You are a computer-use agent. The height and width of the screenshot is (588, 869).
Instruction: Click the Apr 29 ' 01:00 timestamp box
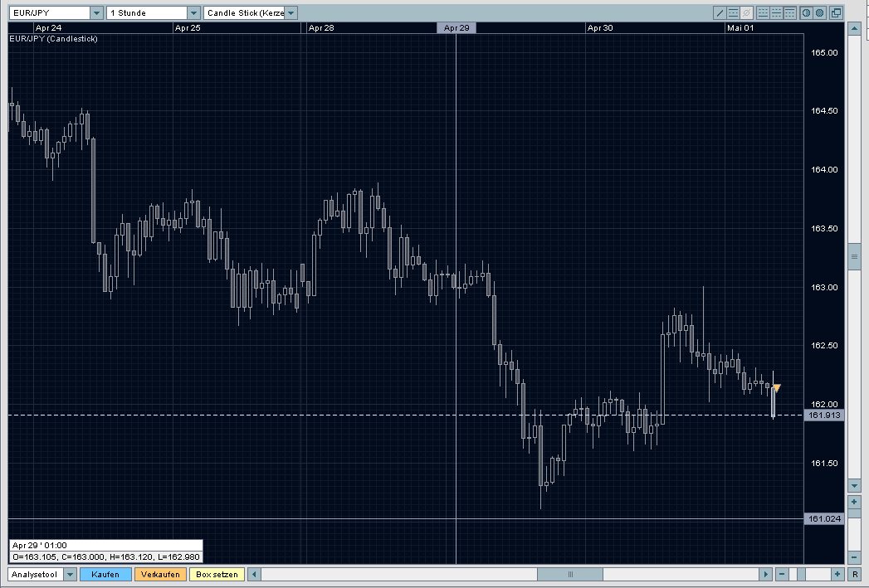tap(106, 546)
